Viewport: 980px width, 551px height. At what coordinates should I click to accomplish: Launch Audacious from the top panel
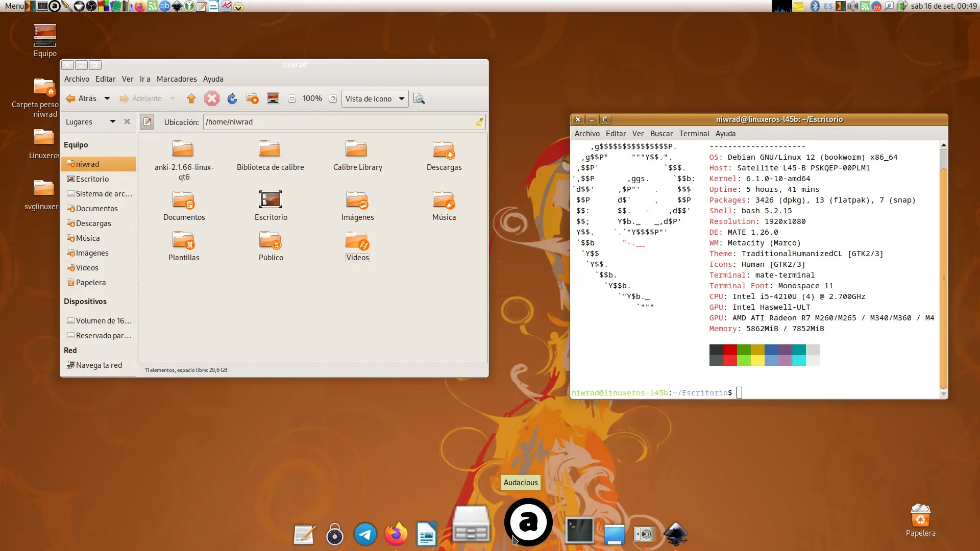[55, 6]
